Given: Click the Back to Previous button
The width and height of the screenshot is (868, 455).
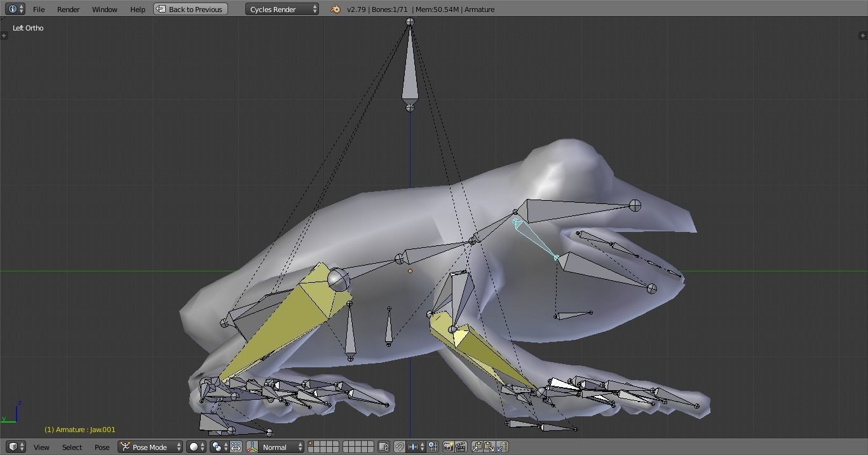Looking at the screenshot, I should point(191,9).
